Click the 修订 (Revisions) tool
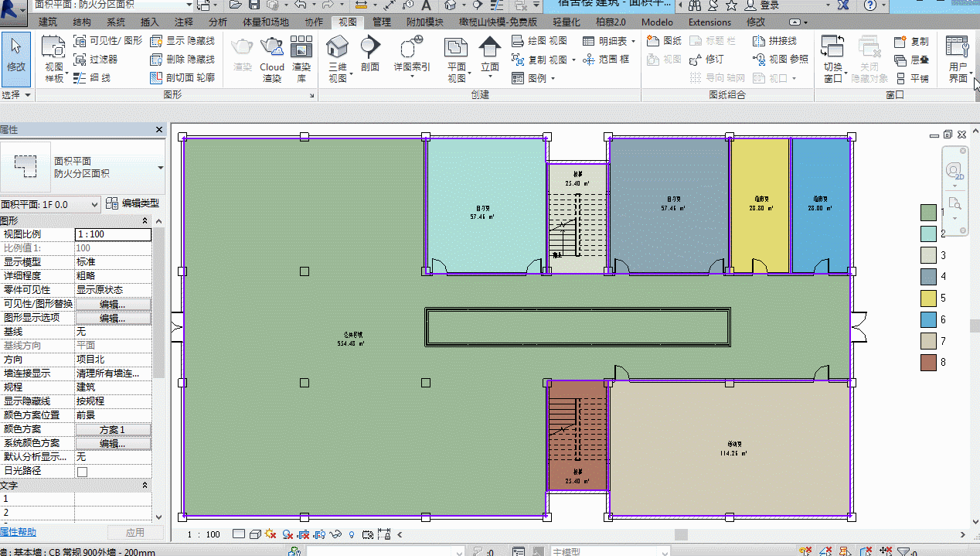The image size is (980, 556). point(706,59)
